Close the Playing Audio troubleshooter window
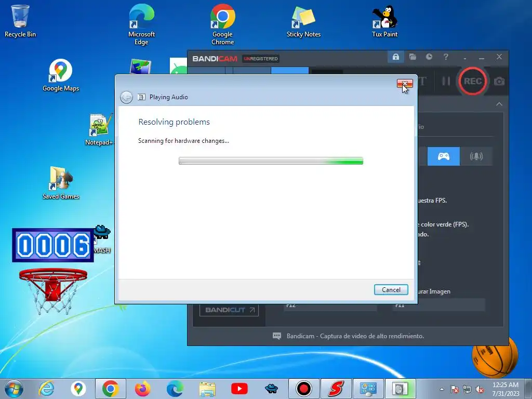 click(405, 84)
